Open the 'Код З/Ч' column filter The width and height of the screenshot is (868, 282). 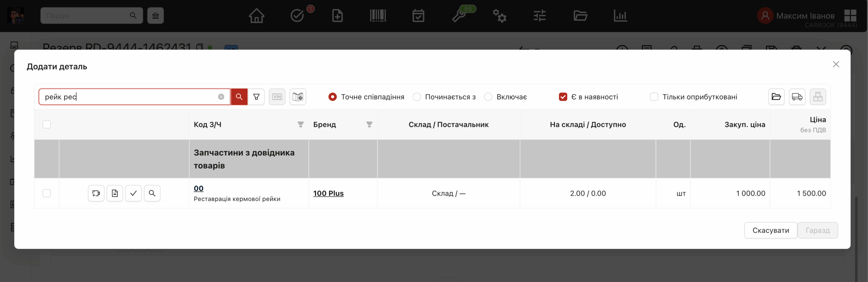[300, 125]
